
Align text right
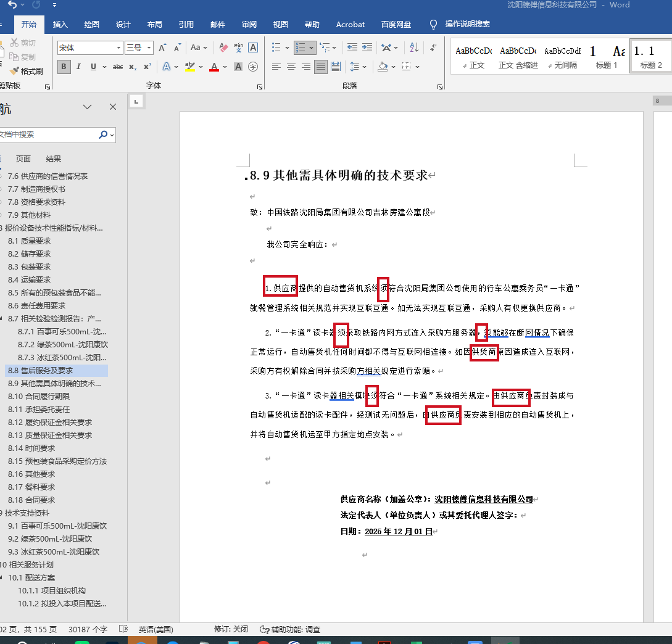coord(306,67)
